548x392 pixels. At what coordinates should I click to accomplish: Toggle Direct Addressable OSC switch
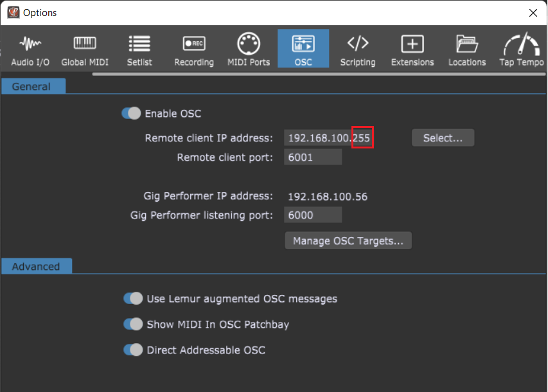tap(133, 350)
